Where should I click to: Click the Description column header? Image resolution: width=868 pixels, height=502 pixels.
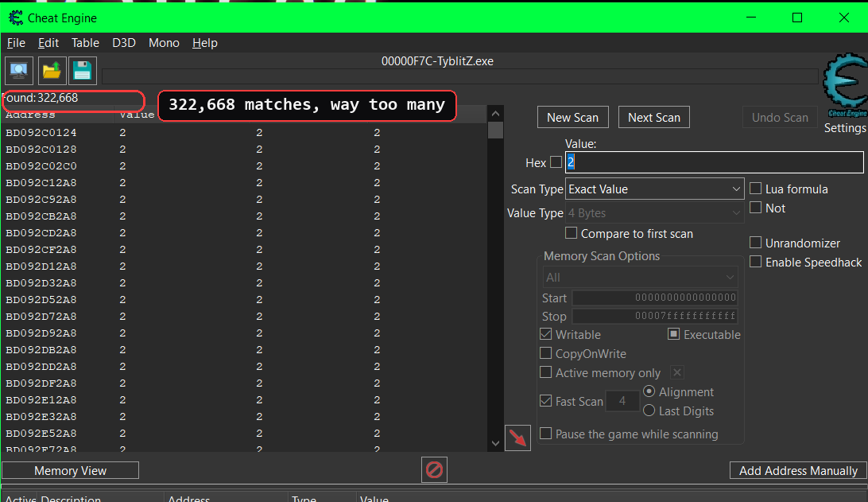[100, 497]
